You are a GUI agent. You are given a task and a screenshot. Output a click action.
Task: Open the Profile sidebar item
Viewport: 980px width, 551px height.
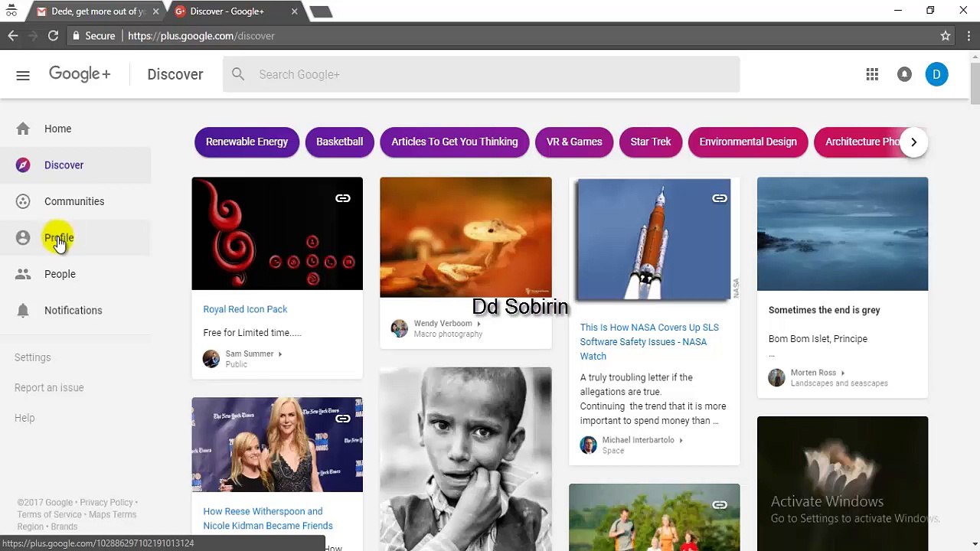coord(75,237)
